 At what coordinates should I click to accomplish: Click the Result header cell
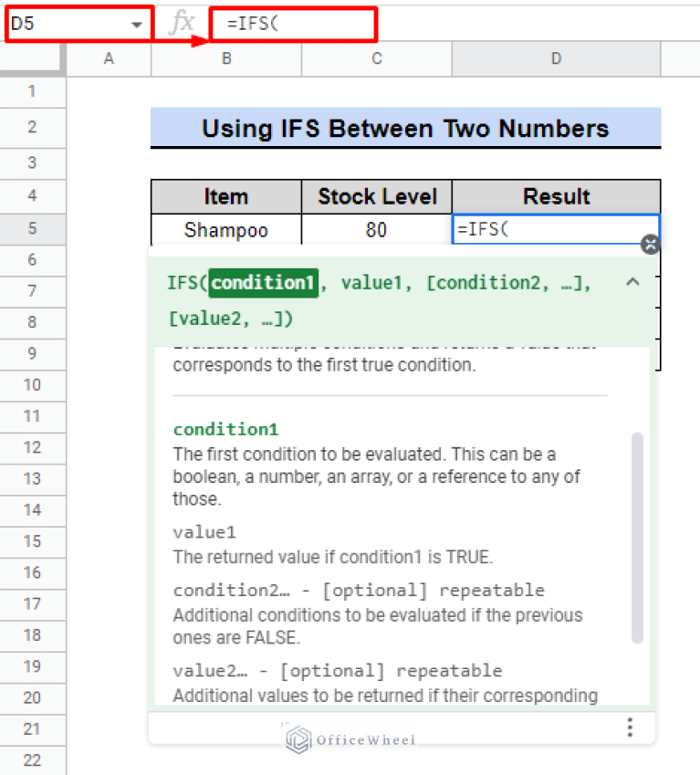point(556,196)
